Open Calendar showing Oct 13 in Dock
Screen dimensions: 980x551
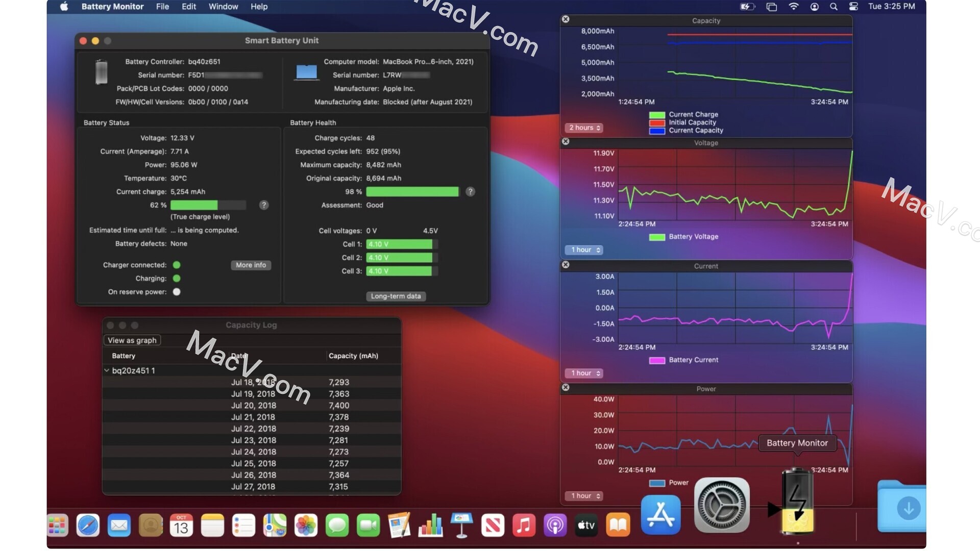click(181, 525)
